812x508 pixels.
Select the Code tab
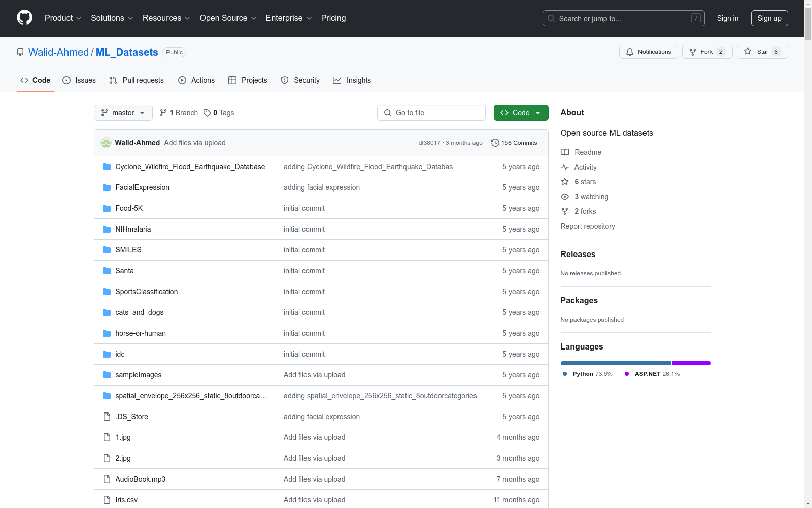[x=36, y=80]
